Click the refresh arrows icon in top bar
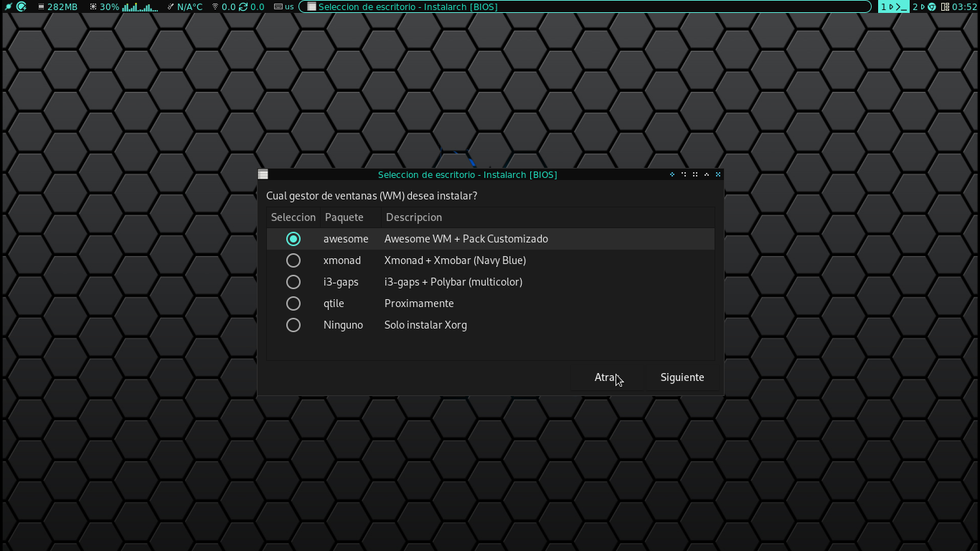980x551 pixels. tap(243, 6)
